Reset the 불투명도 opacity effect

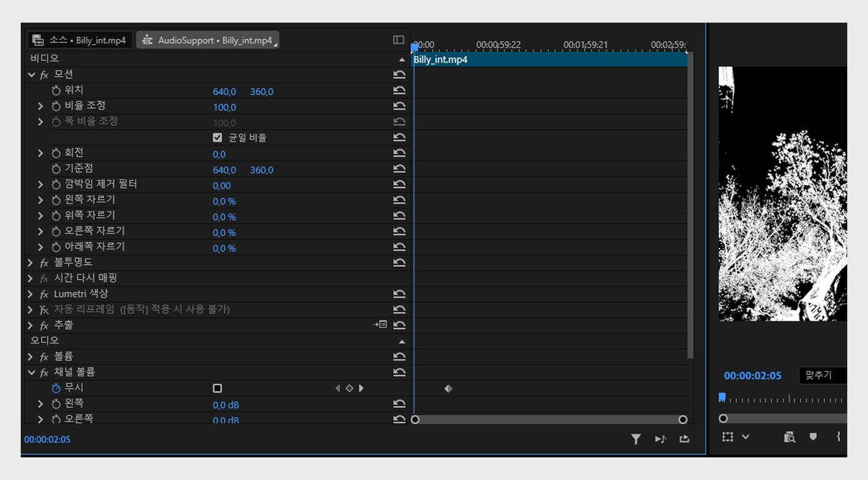pos(399,262)
